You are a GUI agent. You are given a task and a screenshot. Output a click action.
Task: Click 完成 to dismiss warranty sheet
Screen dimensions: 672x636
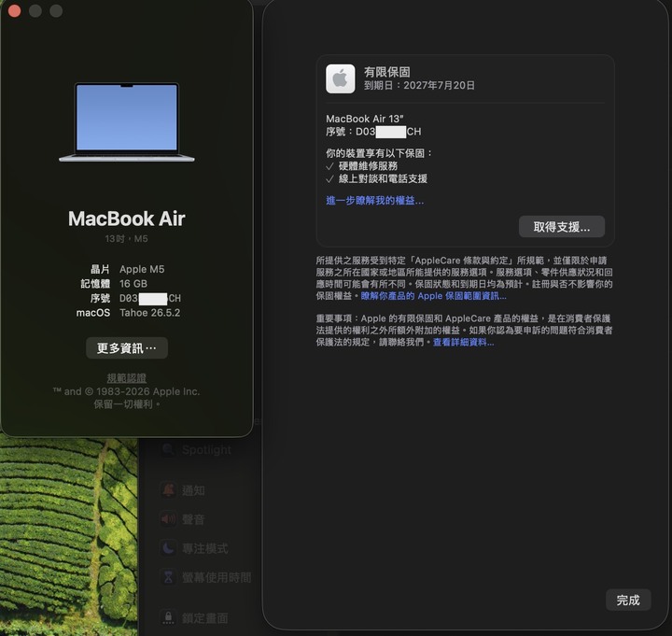(x=628, y=600)
